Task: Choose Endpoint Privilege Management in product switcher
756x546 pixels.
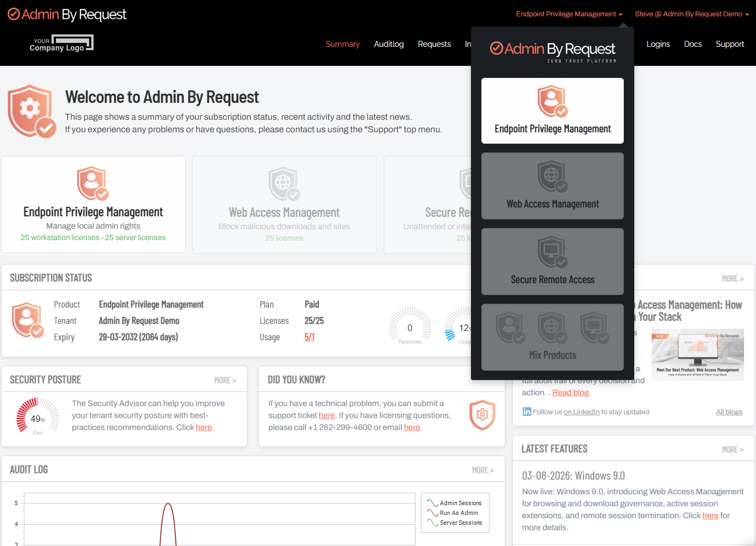Action: pyautogui.click(x=553, y=111)
